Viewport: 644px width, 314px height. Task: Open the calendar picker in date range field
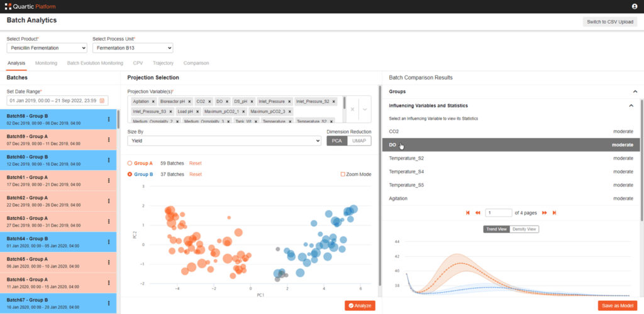point(102,100)
